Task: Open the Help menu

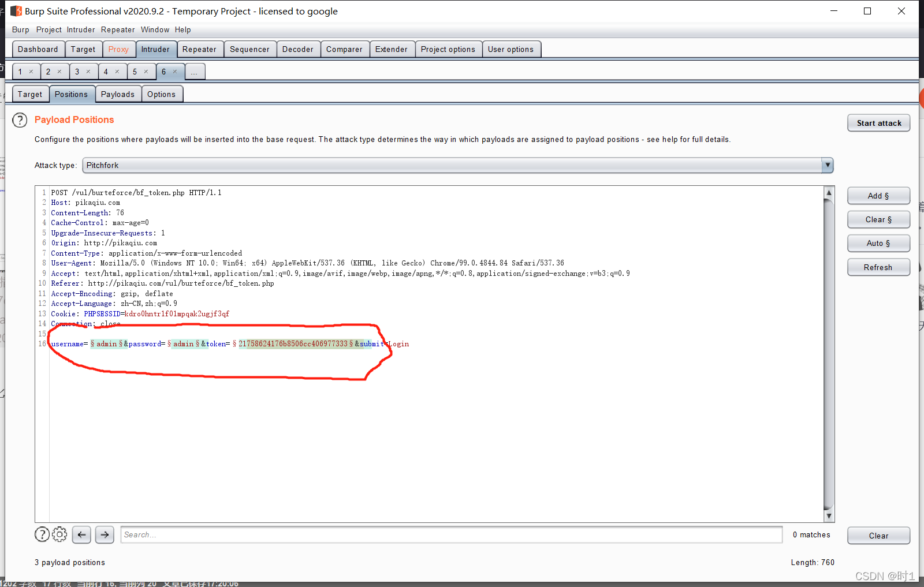Action: tap(183, 29)
